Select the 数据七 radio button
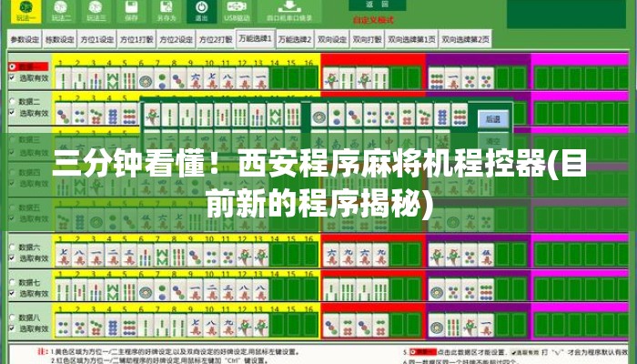The width and height of the screenshot is (637, 364). pos(13,282)
